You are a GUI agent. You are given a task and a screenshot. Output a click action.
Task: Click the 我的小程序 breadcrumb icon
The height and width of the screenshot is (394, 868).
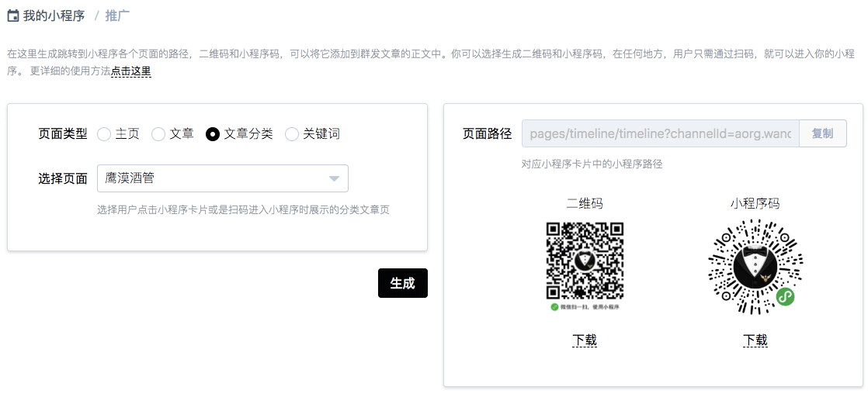coord(12,16)
